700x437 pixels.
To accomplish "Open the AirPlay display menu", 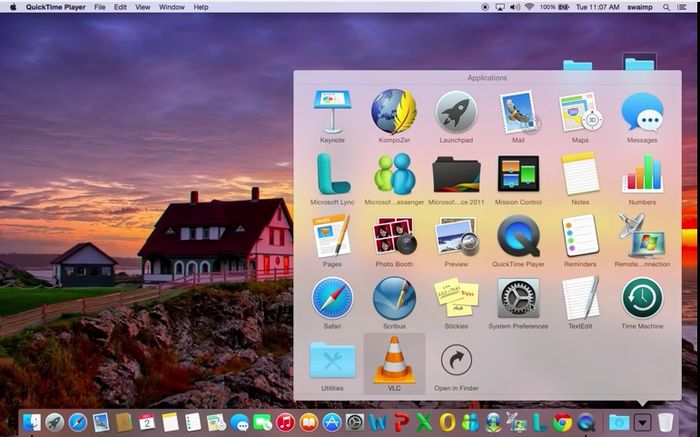I will tap(500, 7).
